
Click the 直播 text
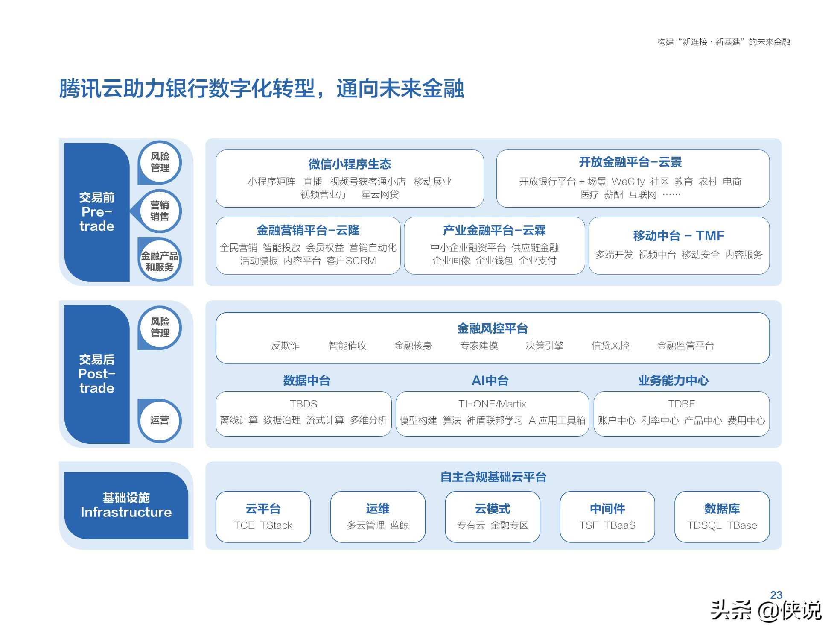pos(312,182)
